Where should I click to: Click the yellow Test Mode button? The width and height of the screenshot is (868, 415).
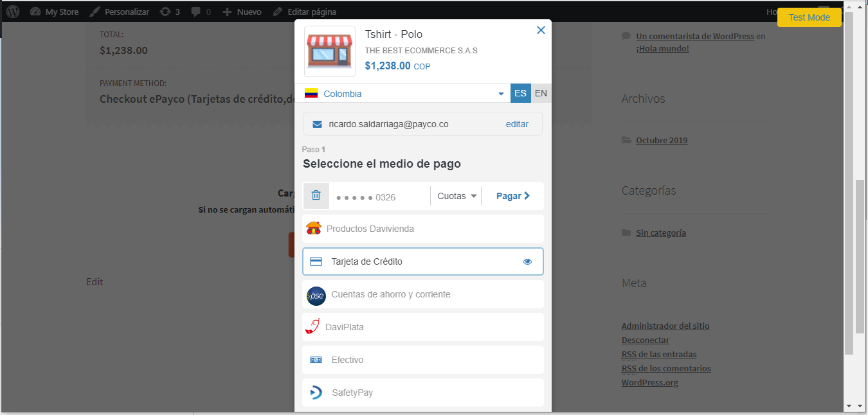(x=809, y=17)
